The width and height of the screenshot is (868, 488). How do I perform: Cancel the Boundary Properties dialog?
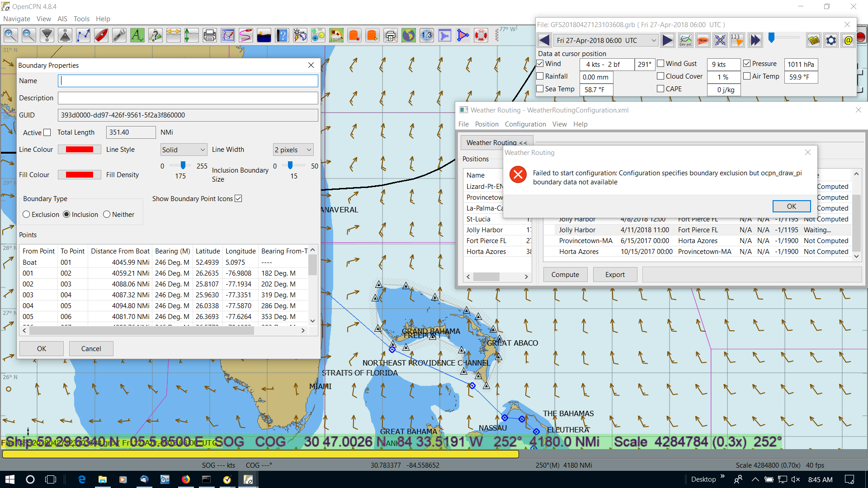pyautogui.click(x=91, y=348)
